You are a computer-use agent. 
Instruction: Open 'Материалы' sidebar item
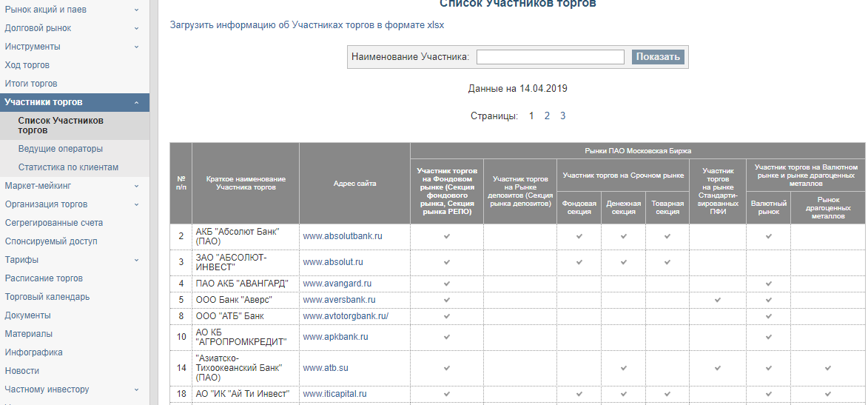coord(29,333)
